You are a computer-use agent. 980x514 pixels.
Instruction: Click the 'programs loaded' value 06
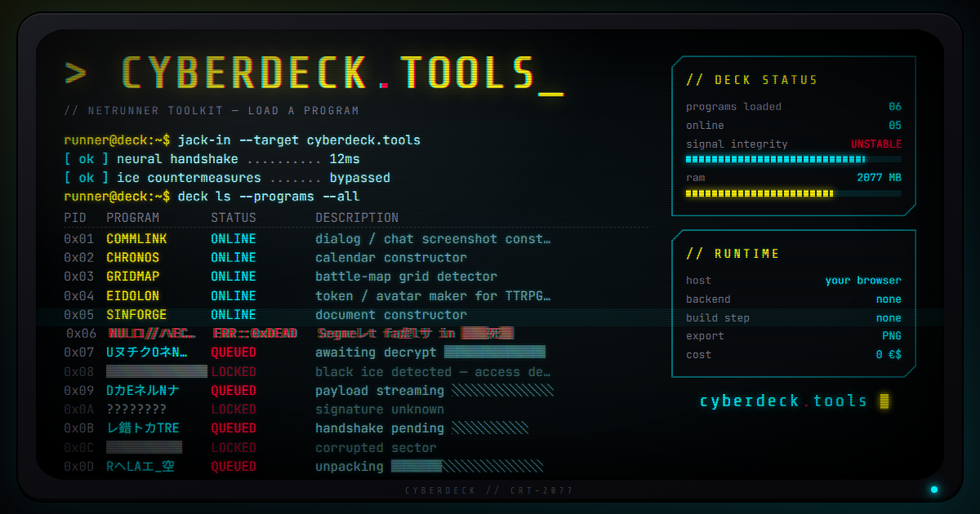[895, 107]
